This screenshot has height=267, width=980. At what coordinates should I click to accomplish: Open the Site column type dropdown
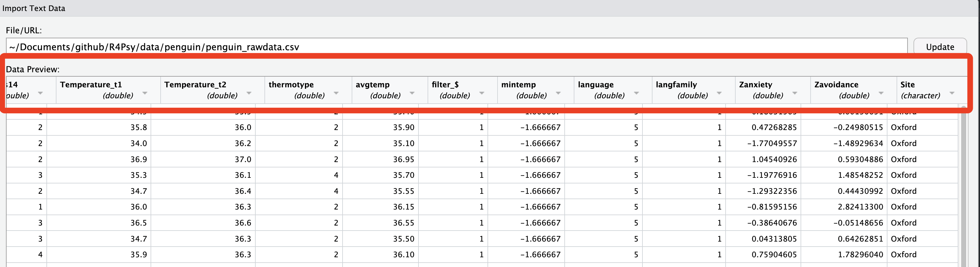(x=952, y=93)
